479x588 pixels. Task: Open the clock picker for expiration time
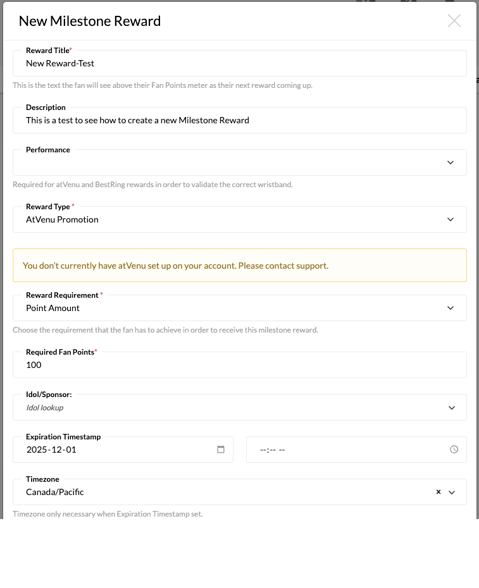(x=454, y=449)
